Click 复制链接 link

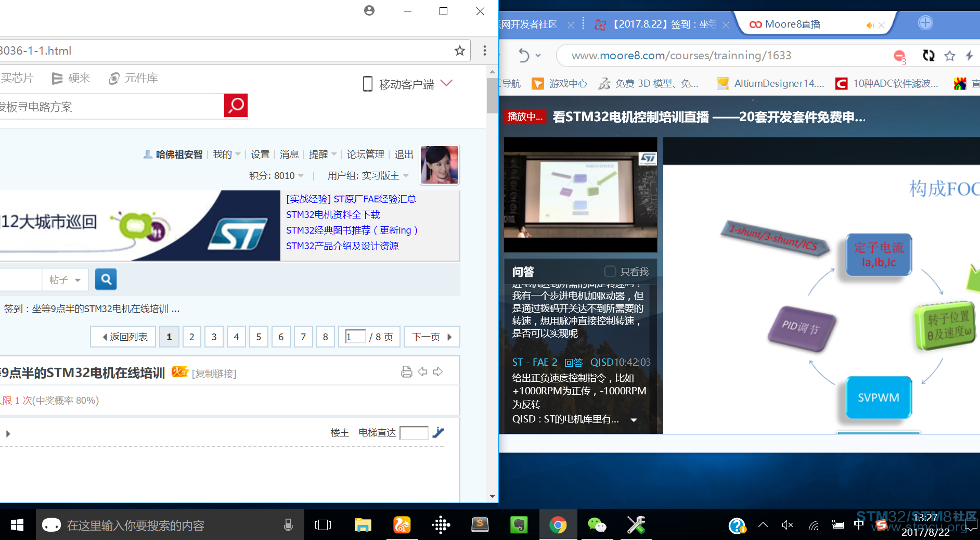tap(214, 374)
